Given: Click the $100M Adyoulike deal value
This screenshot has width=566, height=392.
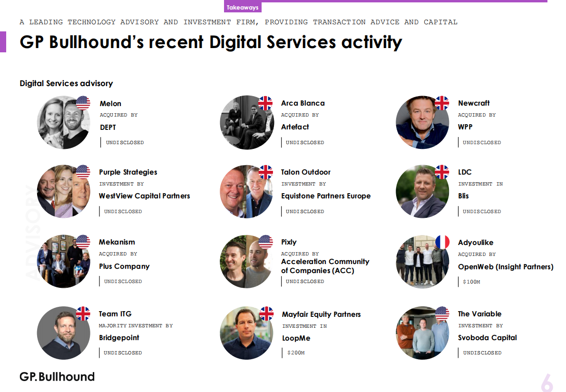Looking at the screenshot, I should pos(471,282).
